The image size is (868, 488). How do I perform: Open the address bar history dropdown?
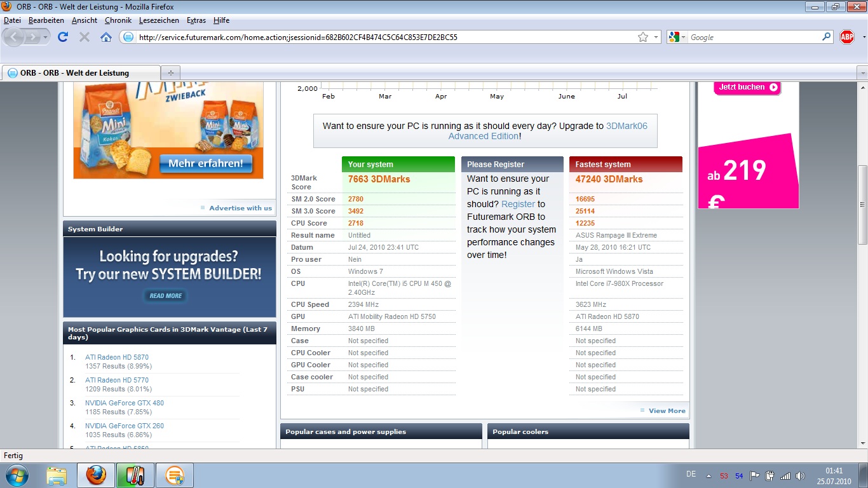(656, 37)
